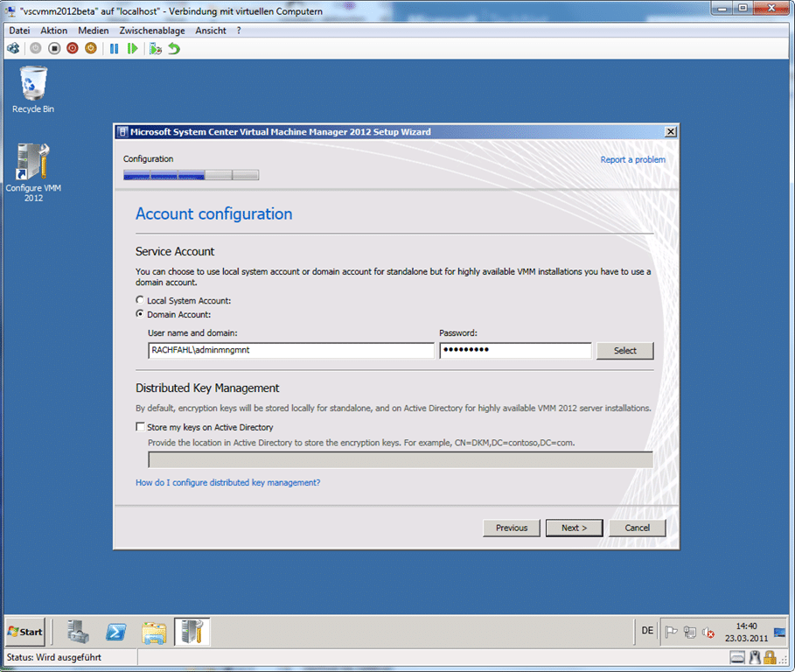Enable Store my keys on Active Directory
This screenshot has height=672, width=795.
point(141,428)
